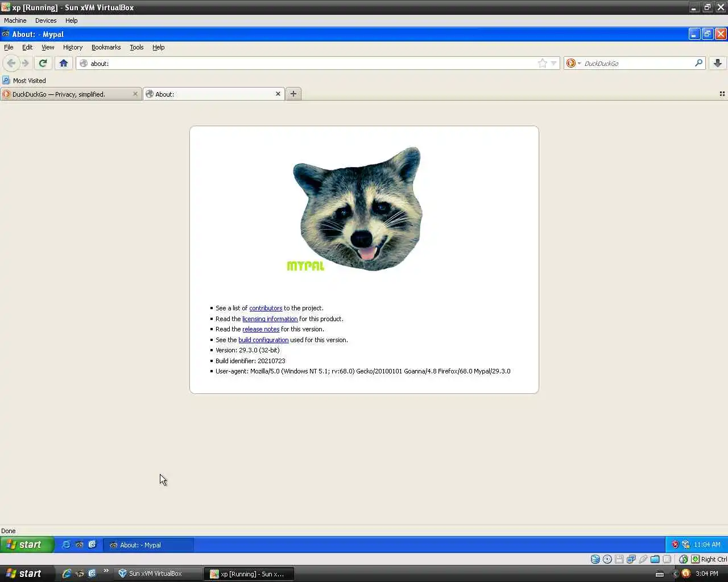Click the VirtualBox USB status icon
The height and width of the screenshot is (582, 728).
click(x=643, y=559)
